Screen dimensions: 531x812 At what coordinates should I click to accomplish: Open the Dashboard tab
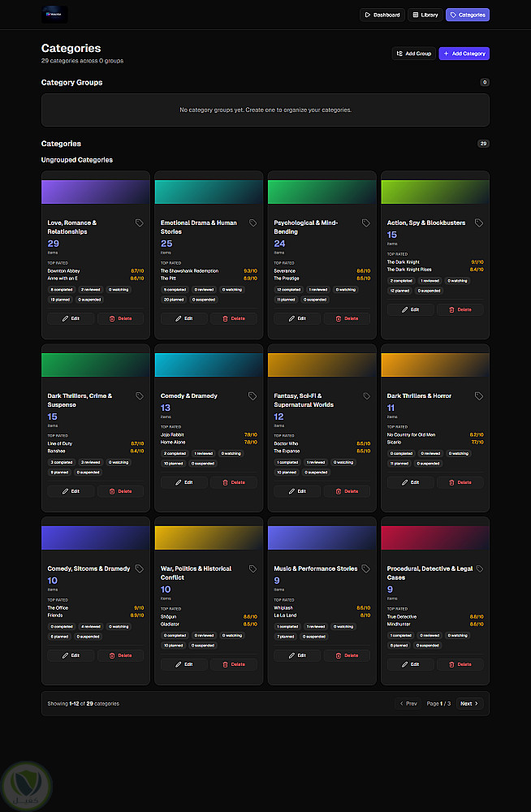382,15
